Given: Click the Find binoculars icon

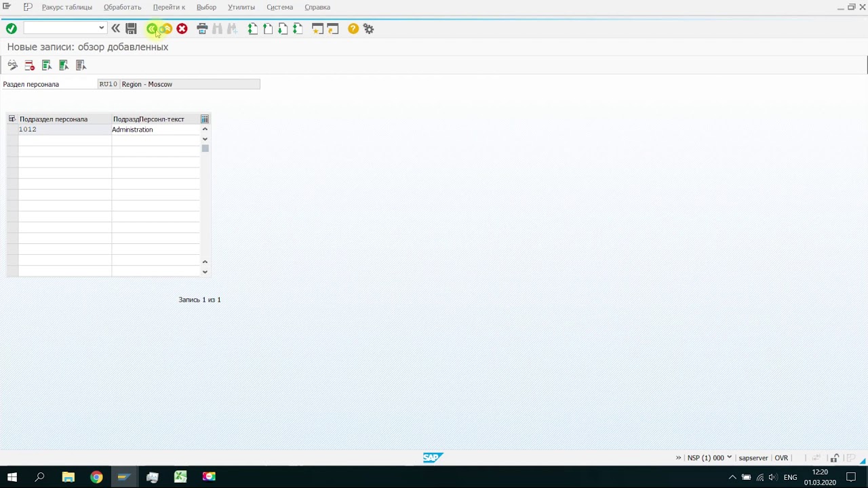Looking at the screenshot, I should click(217, 28).
